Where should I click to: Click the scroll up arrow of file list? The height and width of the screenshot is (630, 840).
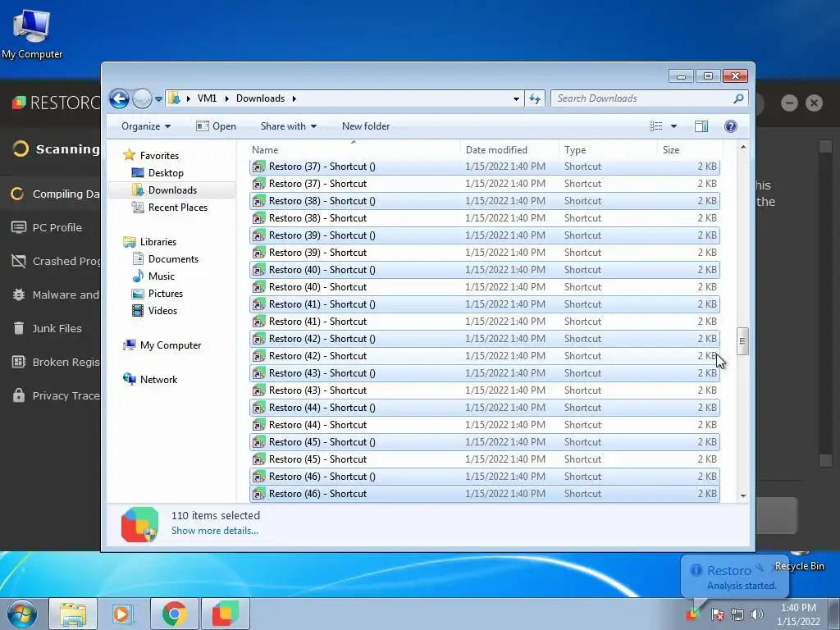point(743,148)
